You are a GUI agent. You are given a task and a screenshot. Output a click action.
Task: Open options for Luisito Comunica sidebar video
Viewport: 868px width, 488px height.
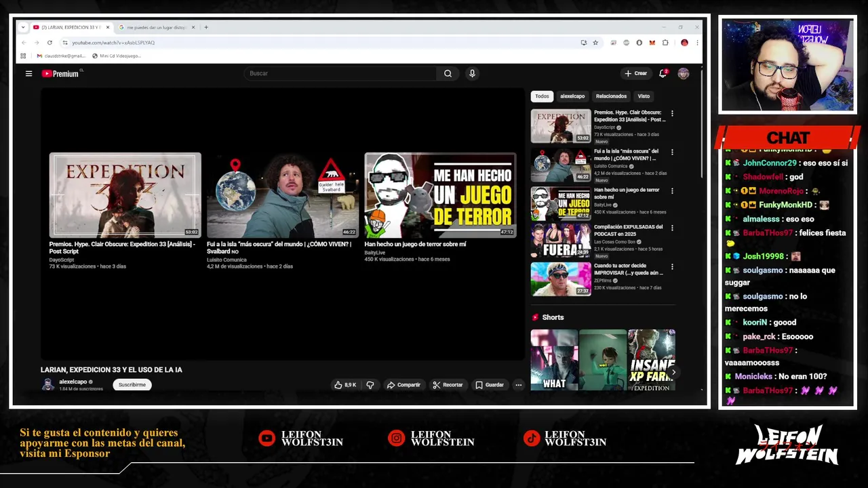click(x=672, y=152)
